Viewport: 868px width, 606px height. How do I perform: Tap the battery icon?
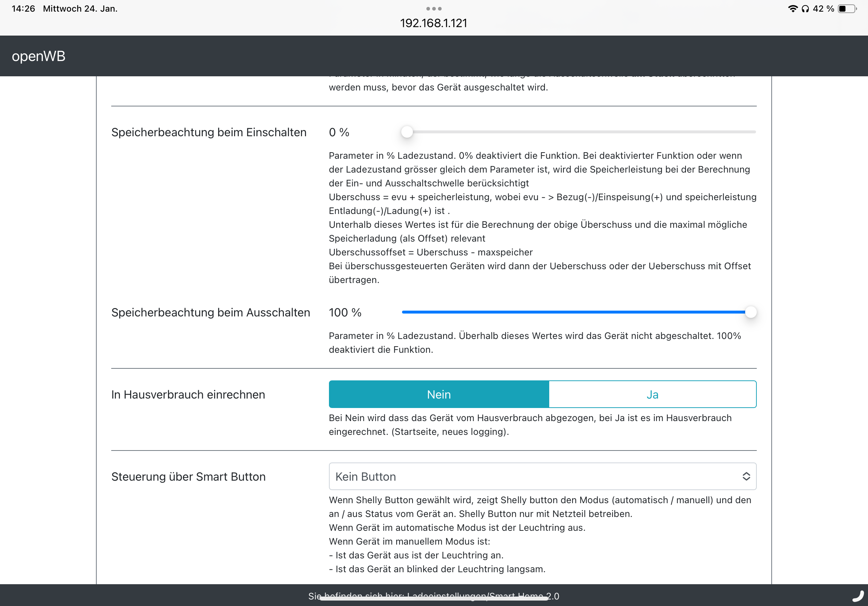pos(847,9)
